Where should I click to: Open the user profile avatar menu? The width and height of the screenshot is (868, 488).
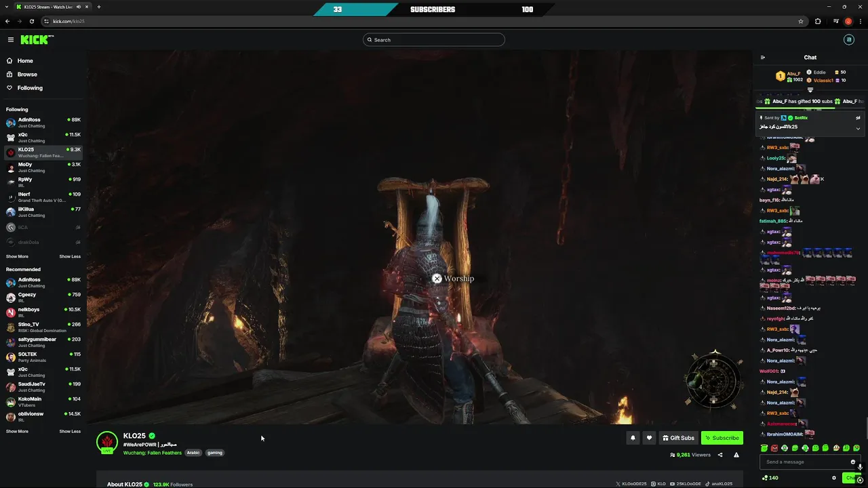click(848, 40)
